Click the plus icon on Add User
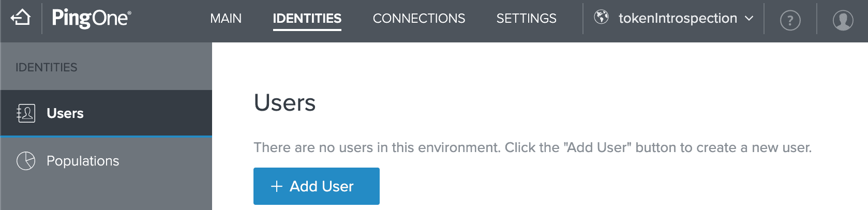This screenshot has height=210, width=868. coord(277,186)
